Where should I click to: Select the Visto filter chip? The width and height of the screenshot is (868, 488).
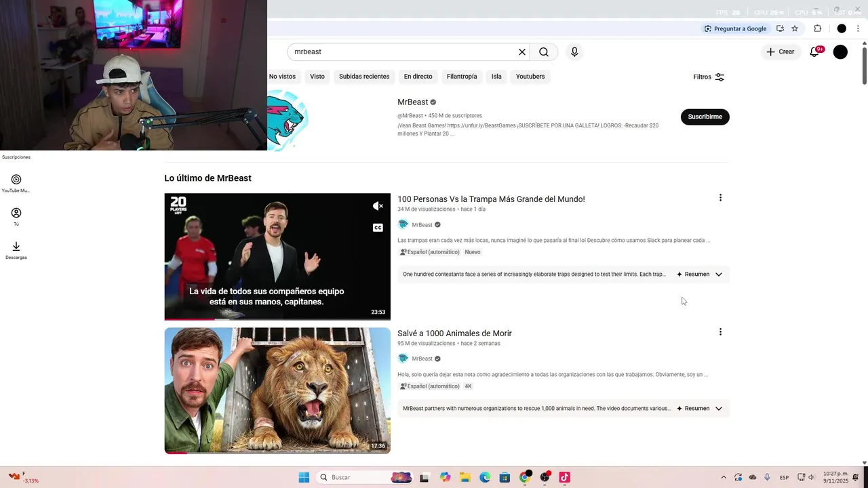pyautogui.click(x=317, y=77)
